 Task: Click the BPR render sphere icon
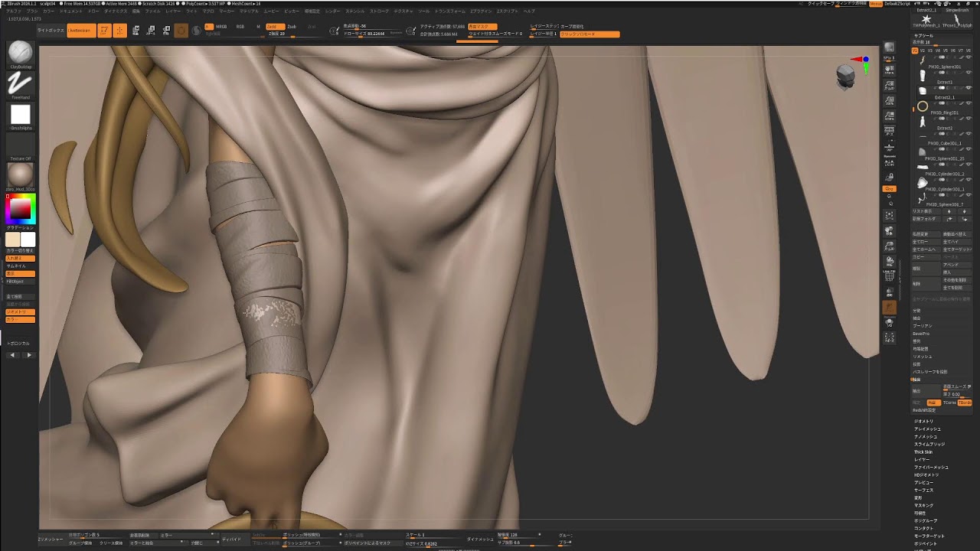pyautogui.click(x=890, y=48)
